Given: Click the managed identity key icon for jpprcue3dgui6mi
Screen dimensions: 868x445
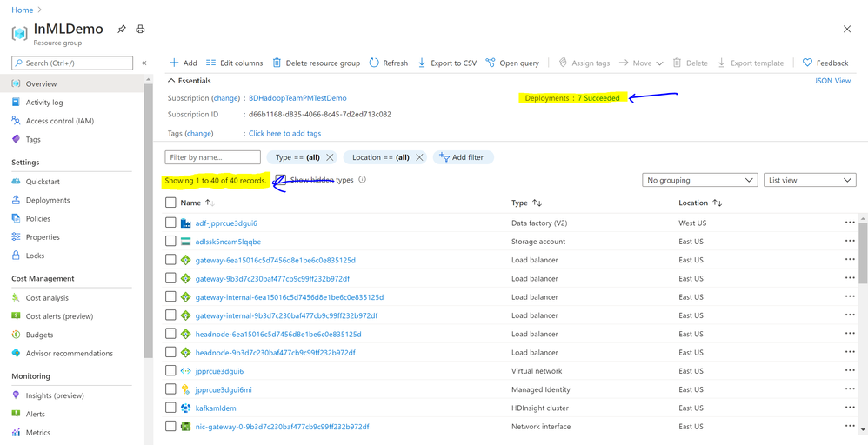Looking at the screenshot, I should 186,389.
